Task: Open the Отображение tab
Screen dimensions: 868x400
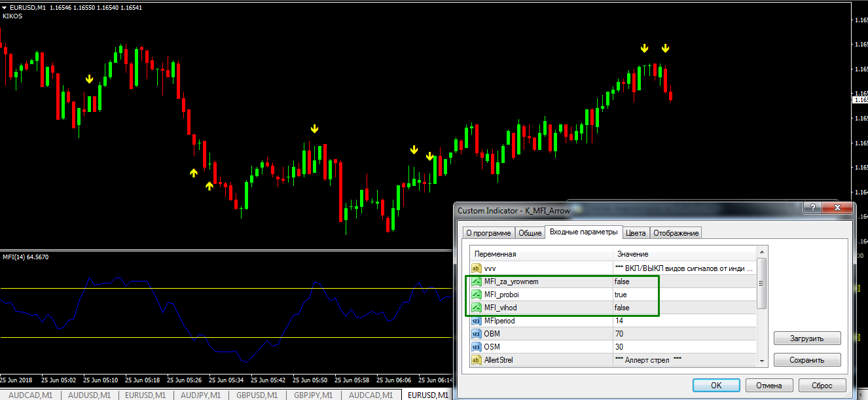Action: (676, 233)
